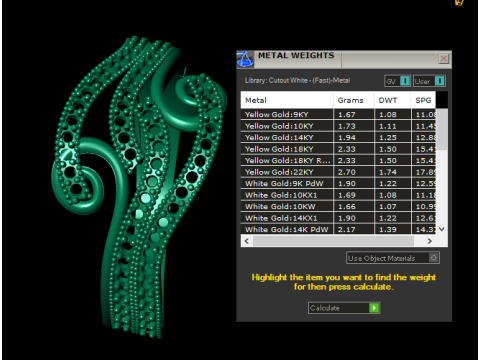This screenshot has height=360, width=480.
Task: Sort by the DWT column header
Action: [x=392, y=100]
